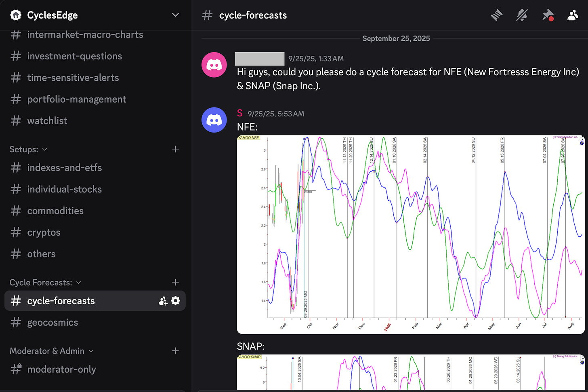Open the SNAP cycle forecast chart image

coord(411,373)
